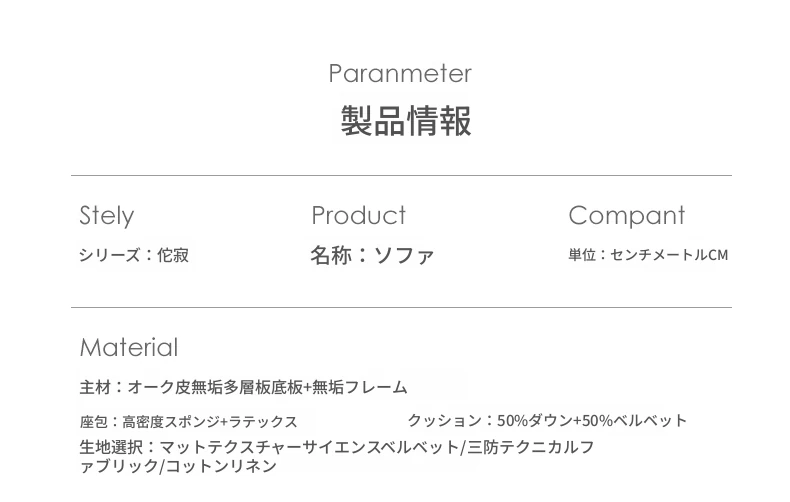This screenshot has width=790, height=502.
Task: Click the 三防テクニカルフ fabric option text
Action: click(531, 447)
